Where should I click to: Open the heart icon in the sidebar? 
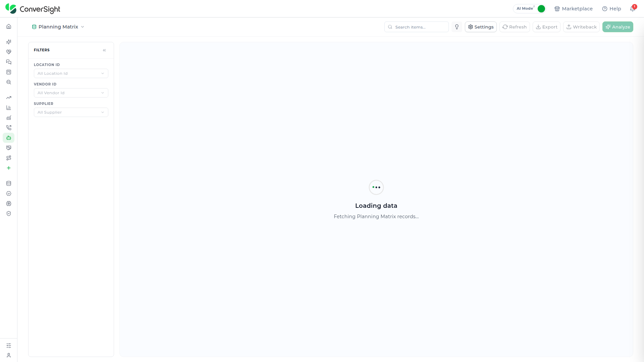[x=9, y=52]
